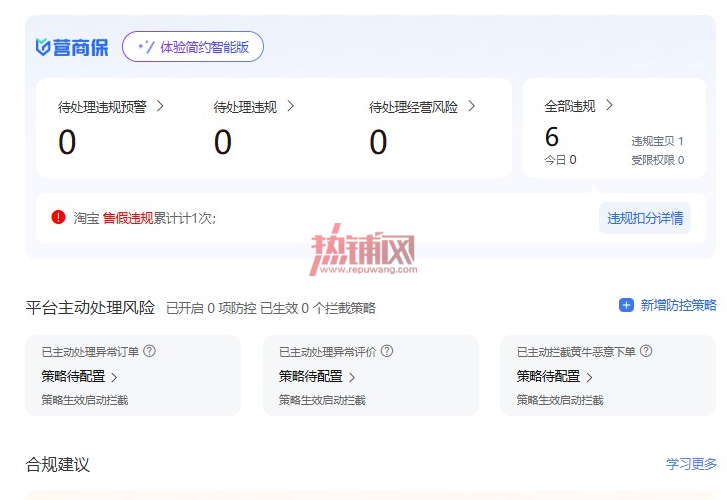Click the red 售假违规 link text
This screenshot has width=727, height=500.
tap(128, 218)
